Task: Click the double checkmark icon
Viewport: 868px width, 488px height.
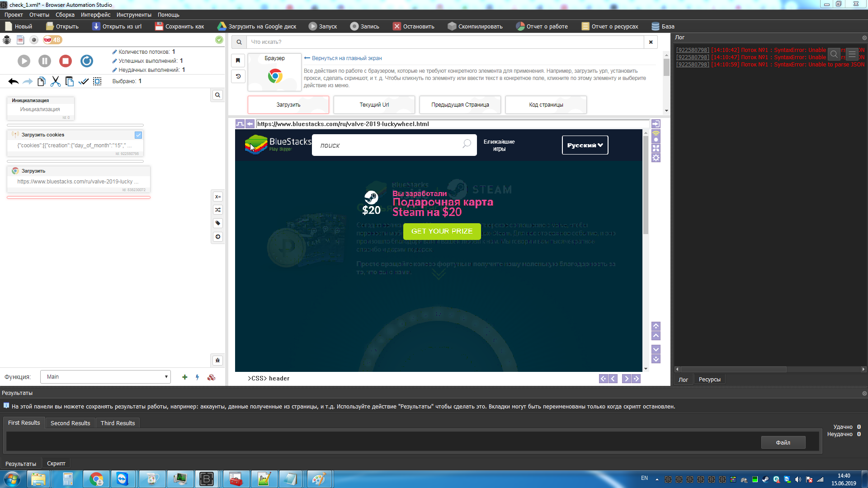Action: [84, 81]
